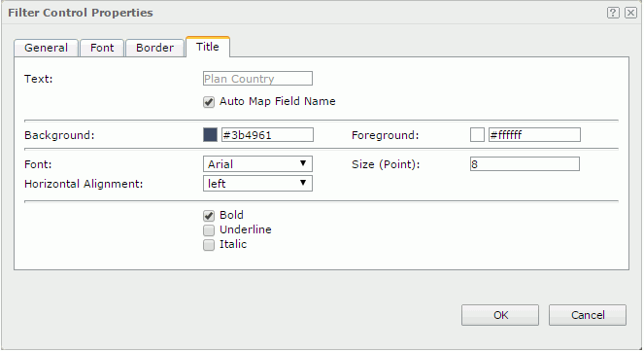
Task: Uncheck Auto Map Field Name
Action: [209, 102]
